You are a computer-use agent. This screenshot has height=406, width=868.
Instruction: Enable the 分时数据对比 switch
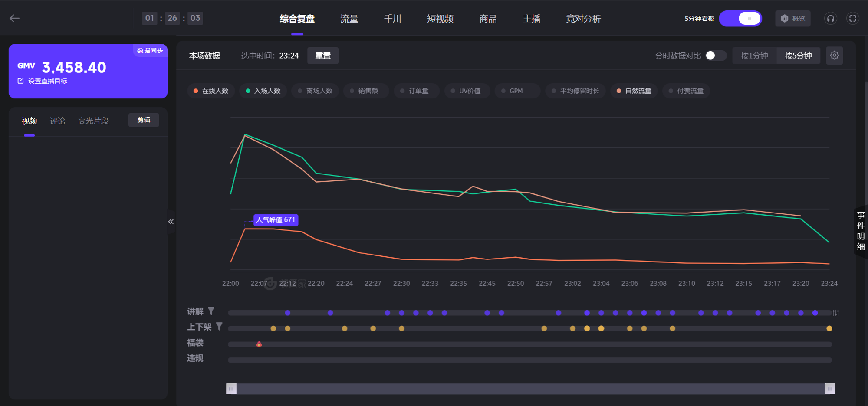click(715, 56)
